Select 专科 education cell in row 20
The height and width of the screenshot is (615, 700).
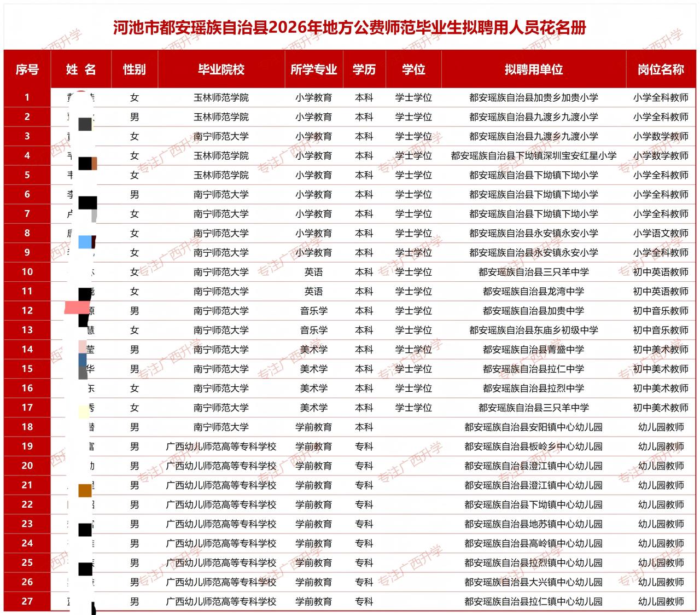coord(364,466)
